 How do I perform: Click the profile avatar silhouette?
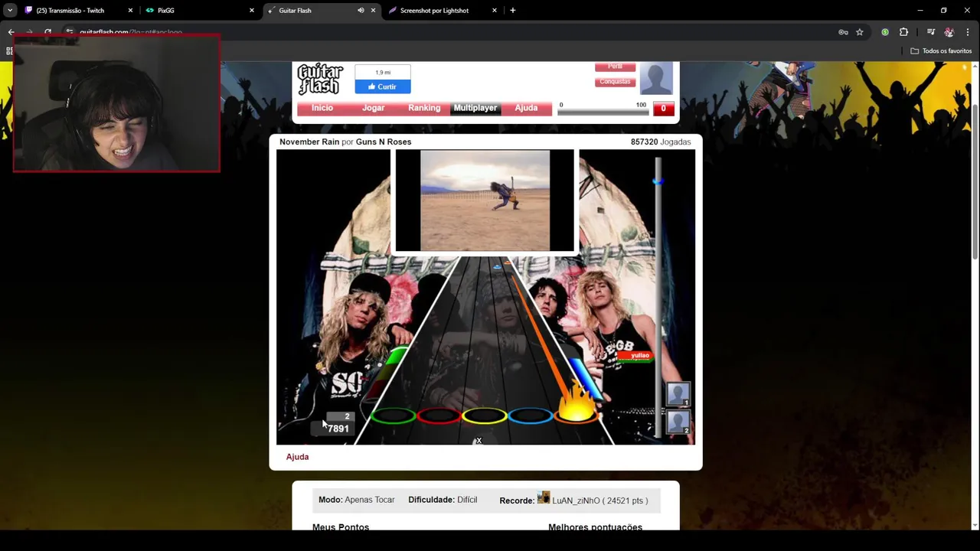pyautogui.click(x=656, y=78)
